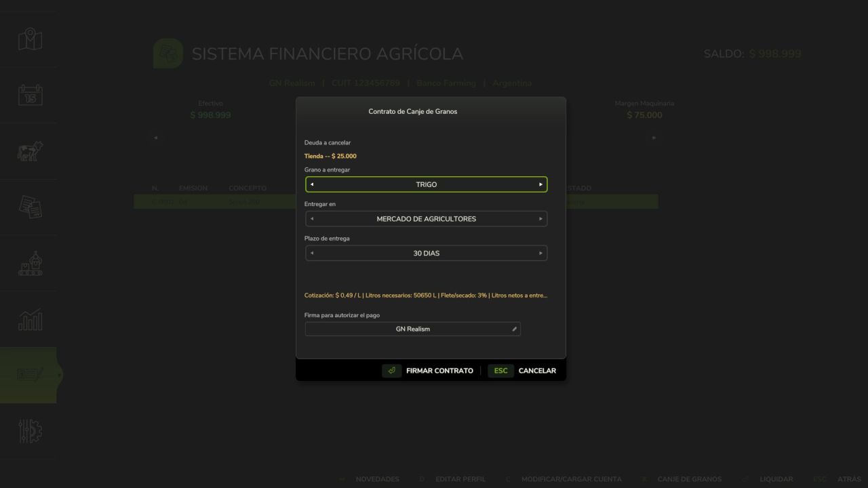Image resolution: width=868 pixels, height=488 pixels.
Task: Click the GN Realism signature input field
Action: [x=412, y=329]
